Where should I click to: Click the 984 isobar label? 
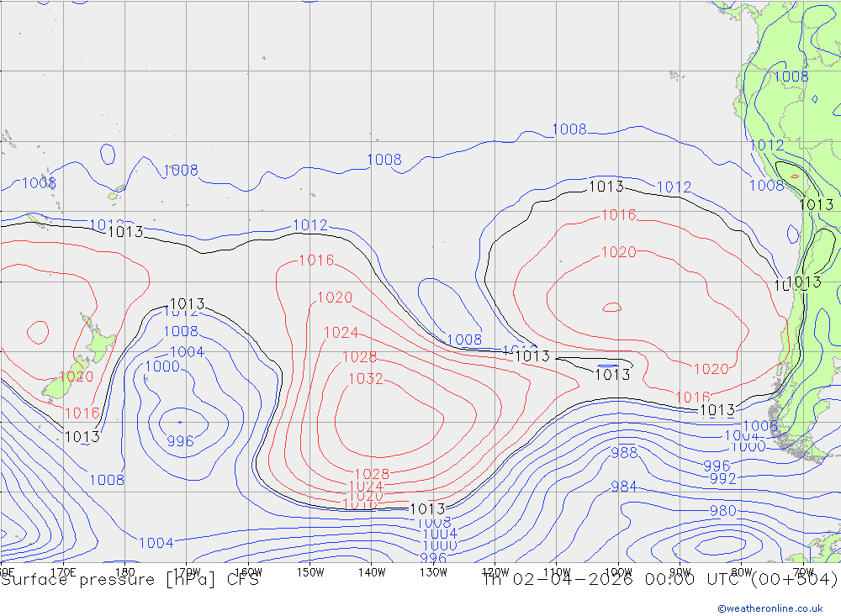point(624,487)
